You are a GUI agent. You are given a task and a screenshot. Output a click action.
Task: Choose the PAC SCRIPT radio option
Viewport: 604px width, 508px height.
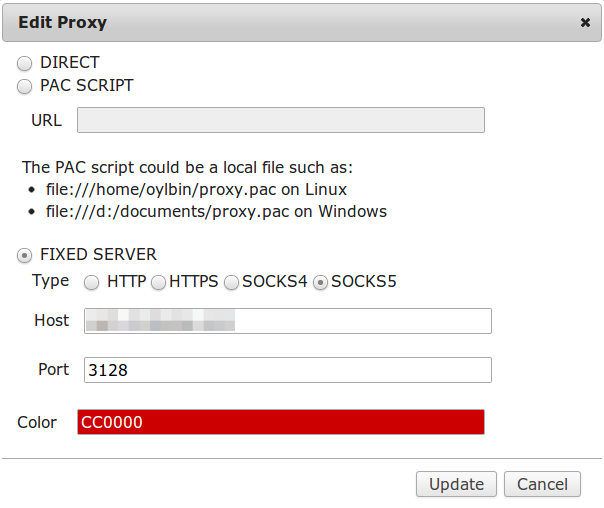click(24, 86)
